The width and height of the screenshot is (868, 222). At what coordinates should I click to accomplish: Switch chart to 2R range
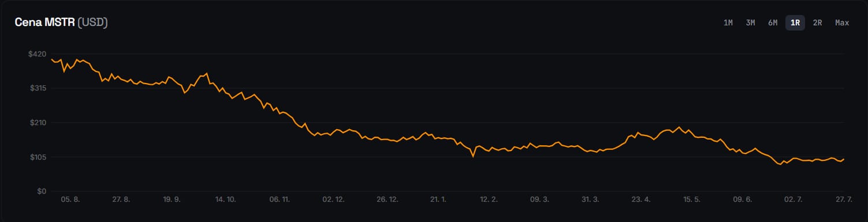click(x=817, y=22)
